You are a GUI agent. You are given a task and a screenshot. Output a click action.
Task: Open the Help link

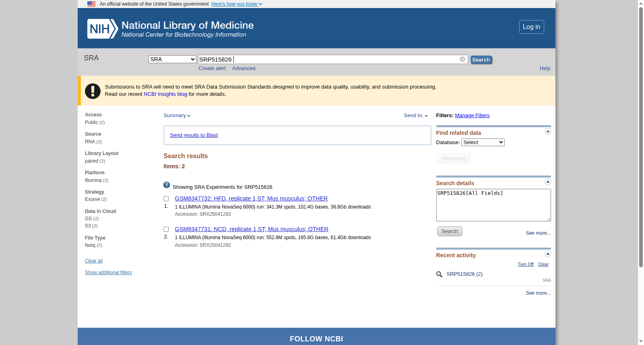(545, 68)
